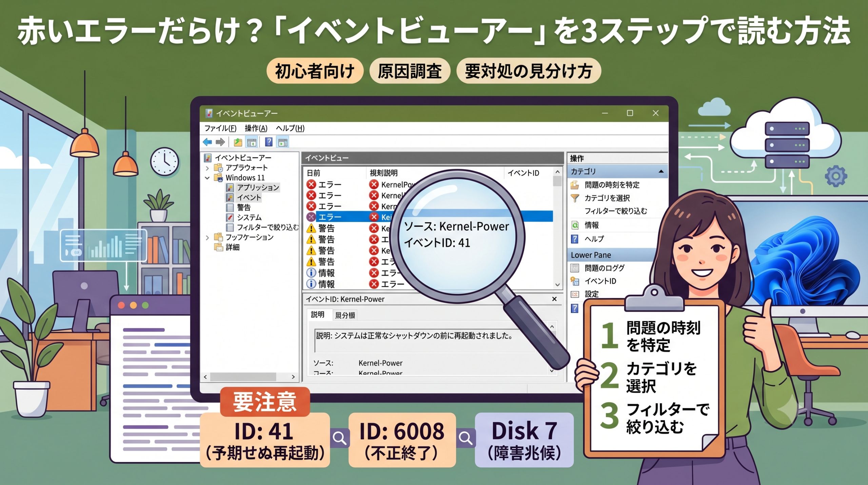Image resolution: width=868 pixels, height=485 pixels.
Task: Open the ファイル(F) menu
Action: pyautogui.click(x=220, y=128)
